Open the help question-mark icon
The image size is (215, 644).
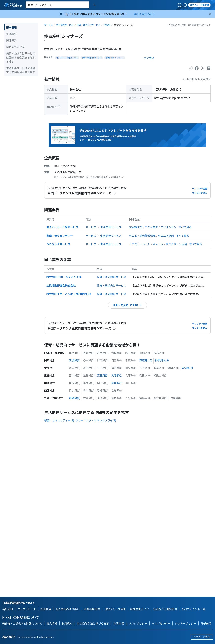[179, 5]
